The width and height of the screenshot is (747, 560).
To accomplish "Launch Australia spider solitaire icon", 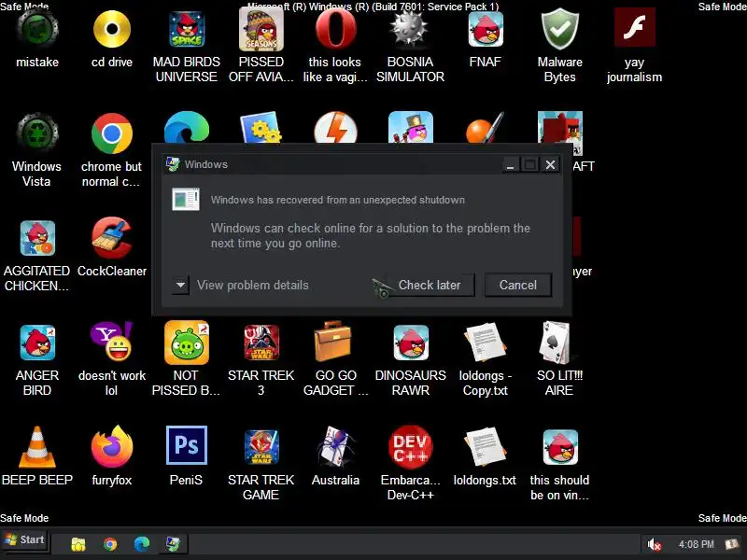I will (336, 447).
